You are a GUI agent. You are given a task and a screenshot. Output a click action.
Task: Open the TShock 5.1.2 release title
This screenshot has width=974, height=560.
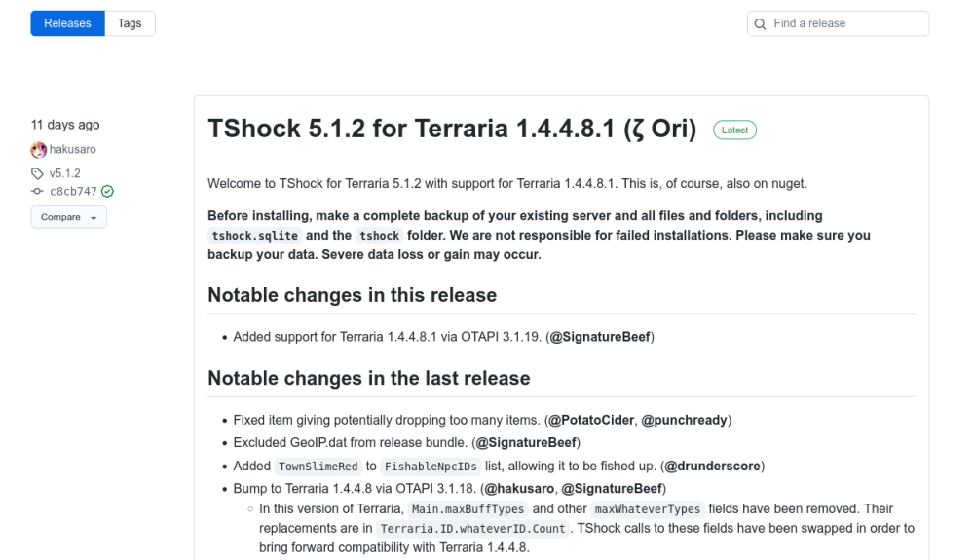452,129
